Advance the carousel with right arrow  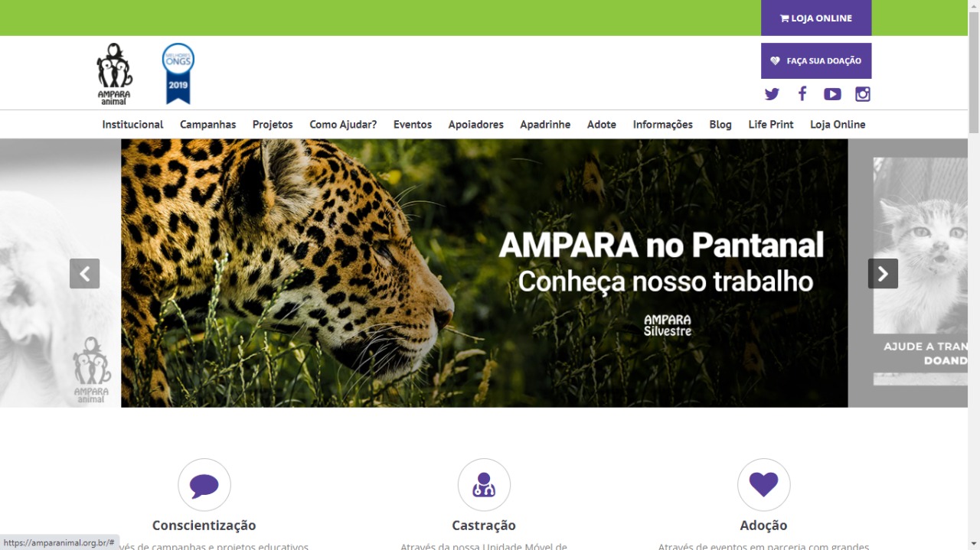click(x=883, y=273)
